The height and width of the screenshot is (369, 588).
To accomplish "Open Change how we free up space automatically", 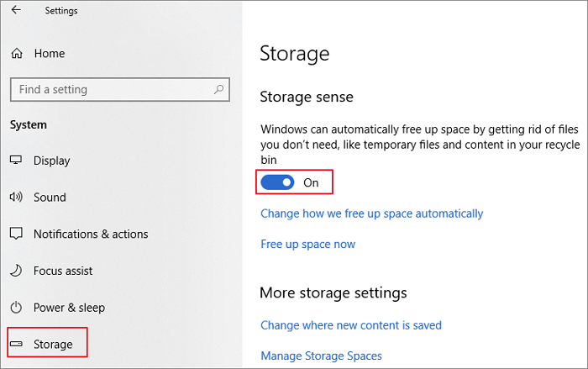I will click(371, 213).
